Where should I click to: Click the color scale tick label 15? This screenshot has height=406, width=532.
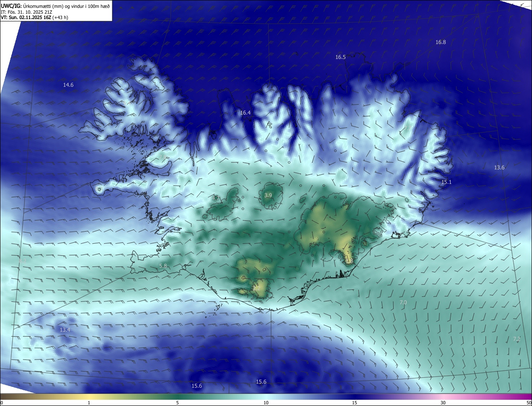point(355,403)
